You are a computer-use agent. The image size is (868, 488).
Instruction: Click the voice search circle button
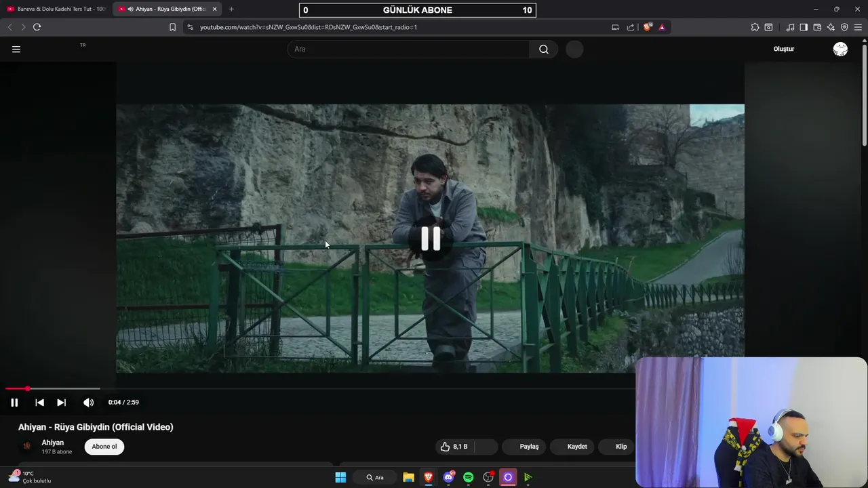(x=574, y=49)
